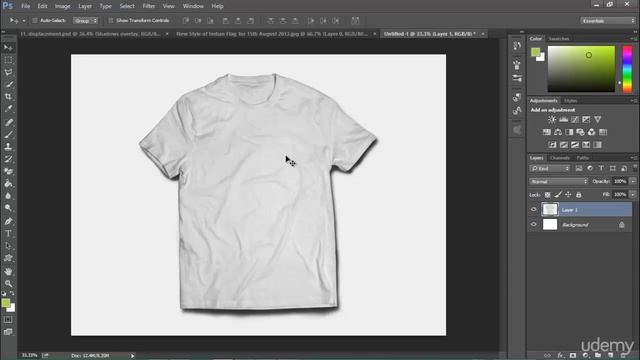Open the Image menu
The height and width of the screenshot is (360, 640).
point(62,6)
